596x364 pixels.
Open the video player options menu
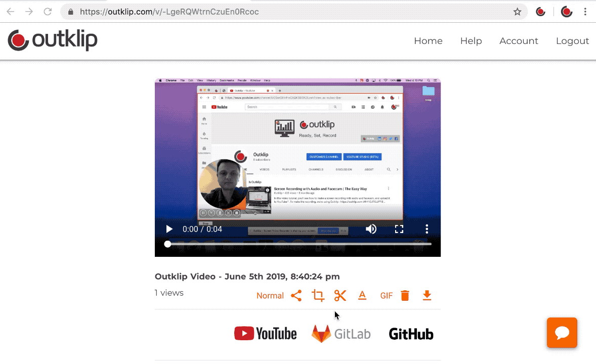427,229
